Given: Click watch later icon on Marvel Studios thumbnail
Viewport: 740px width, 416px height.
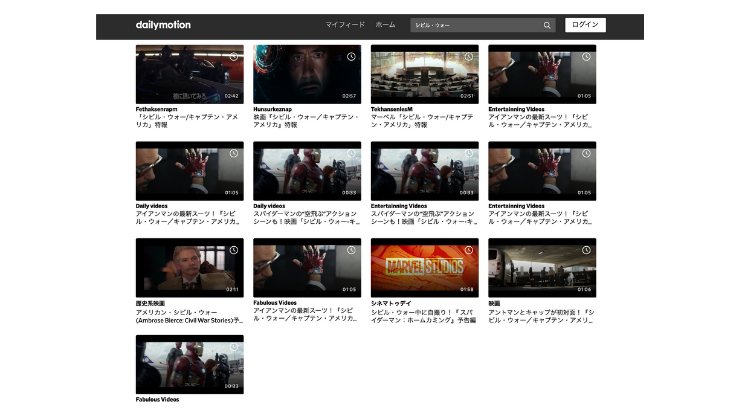Looking at the screenshot, I should [x=469, y=250].
